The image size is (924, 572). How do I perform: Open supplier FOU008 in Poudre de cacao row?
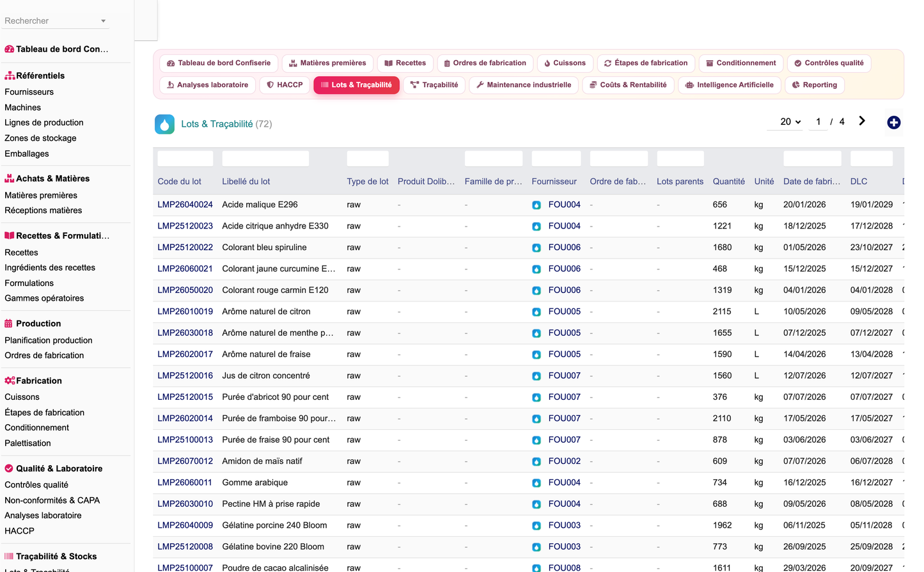[x=565, y=568]
